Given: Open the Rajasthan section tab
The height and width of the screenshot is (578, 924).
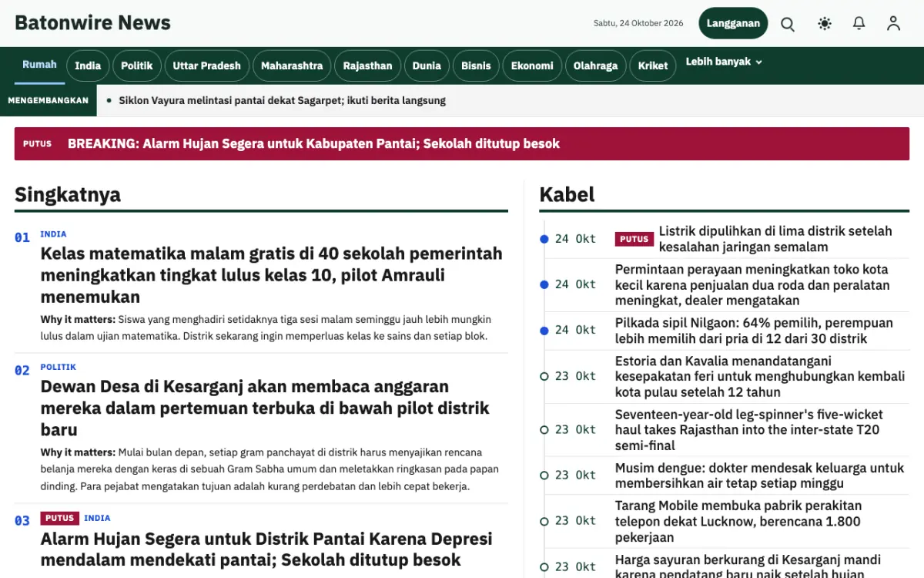Looking at the screenshot, I should (367, 66).
